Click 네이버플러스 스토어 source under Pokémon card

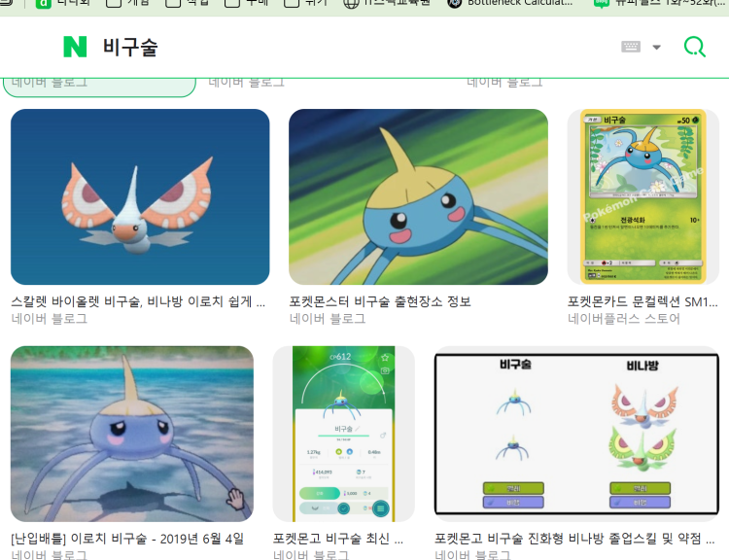[x=623, y=319]
